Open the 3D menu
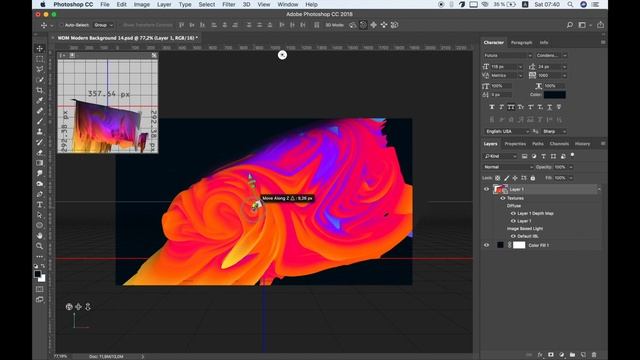This screenshot has width=640, height=360. (247, 4)
